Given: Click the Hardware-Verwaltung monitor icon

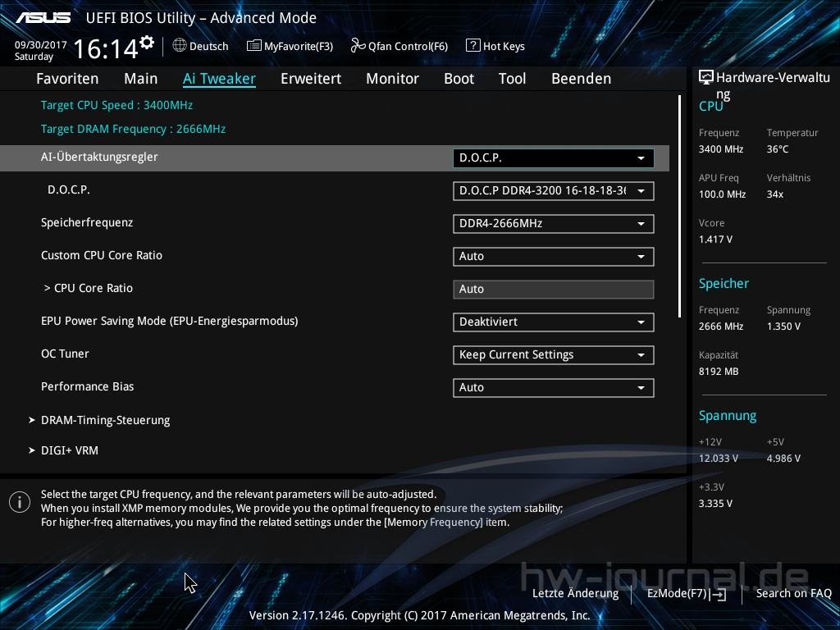Looking at the screenshot, I should point(706,78).
